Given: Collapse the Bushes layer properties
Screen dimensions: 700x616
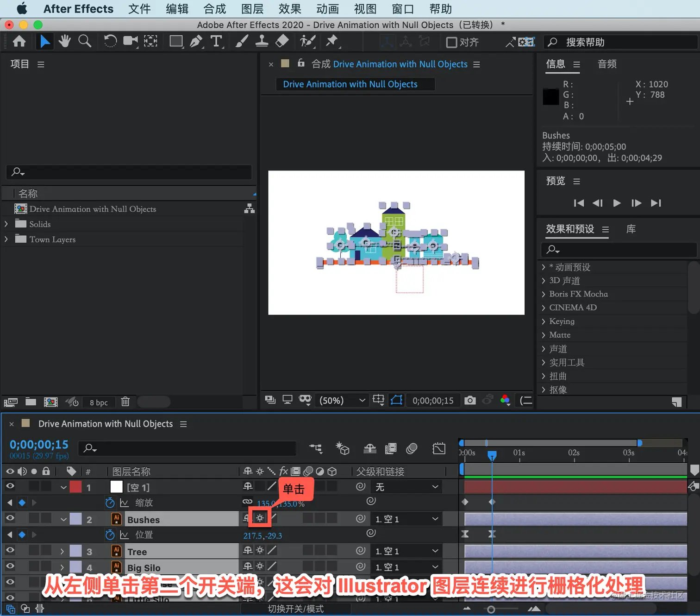Looking at the screenshot, I should pyautogui.click(x=63, y=519).
